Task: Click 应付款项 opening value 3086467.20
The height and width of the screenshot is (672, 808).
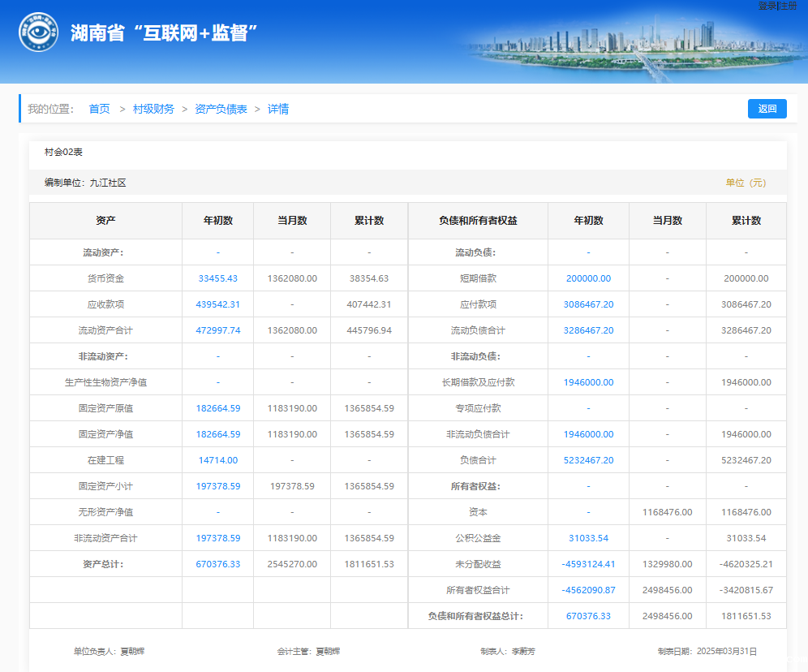Action: click(588, 304)
